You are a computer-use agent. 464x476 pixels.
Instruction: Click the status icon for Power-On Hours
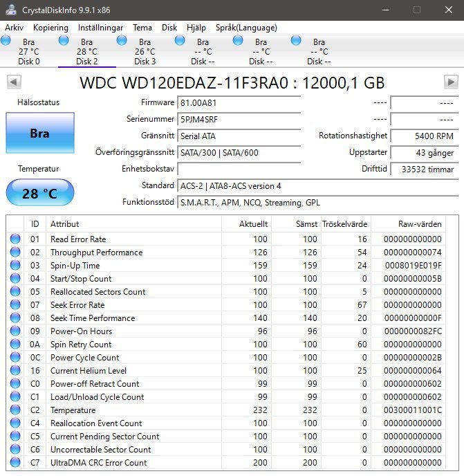(15, 331)
